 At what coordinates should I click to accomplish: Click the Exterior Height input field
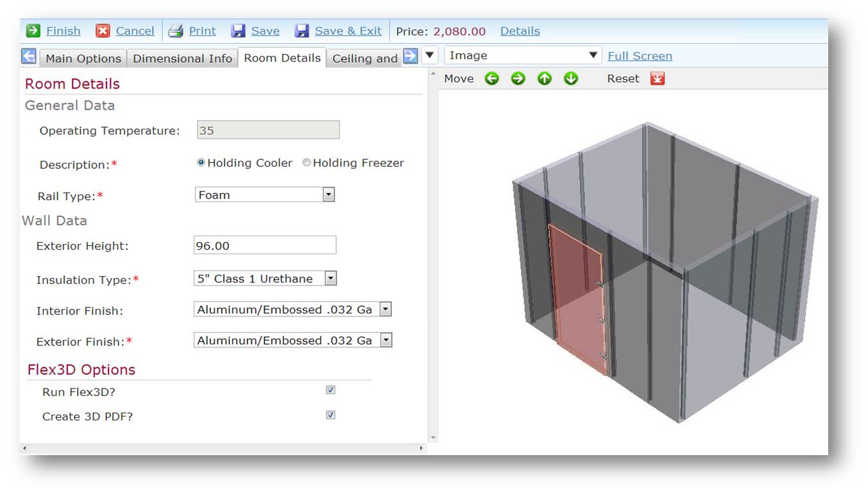click(264, 245)
